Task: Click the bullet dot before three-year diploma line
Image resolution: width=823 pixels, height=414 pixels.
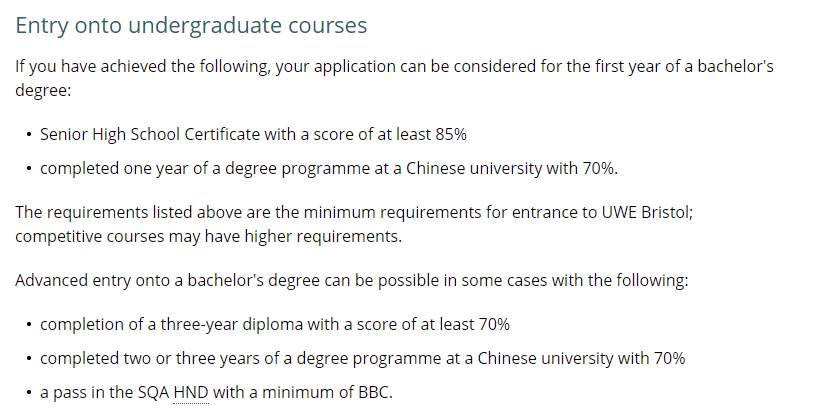Action: [29, 325]
